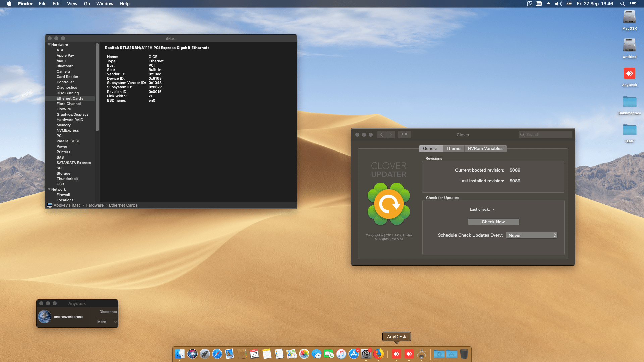Select Storage in the hardware list
Viewport: 644px width, 362px height.
(63, 173)
